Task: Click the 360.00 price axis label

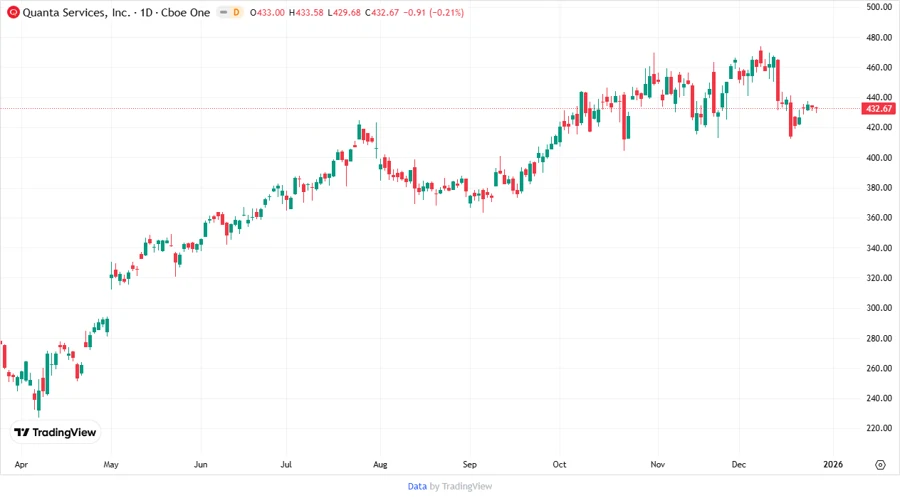Action: (879, 217)
